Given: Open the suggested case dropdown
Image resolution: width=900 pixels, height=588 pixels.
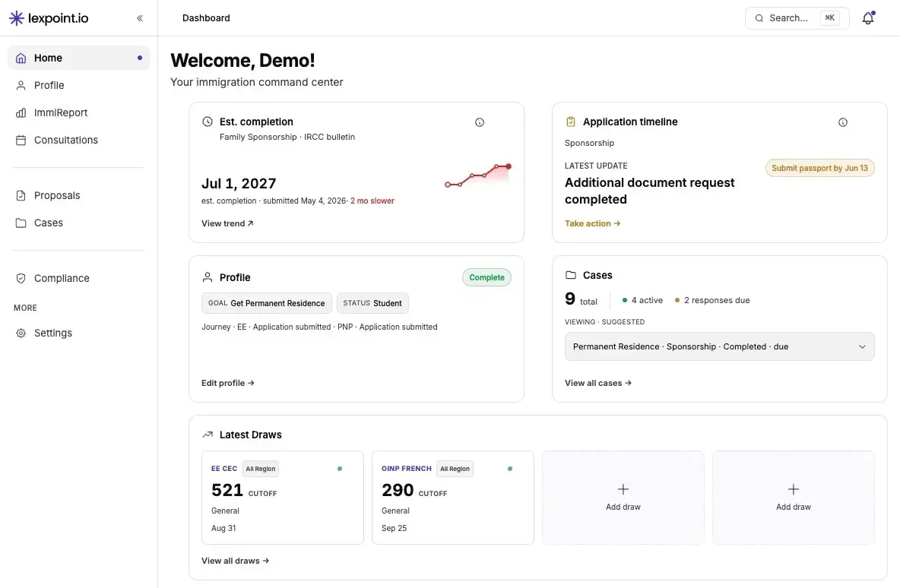Looking at the screenshot, I should pyautogui.click(x=719, y=346).
